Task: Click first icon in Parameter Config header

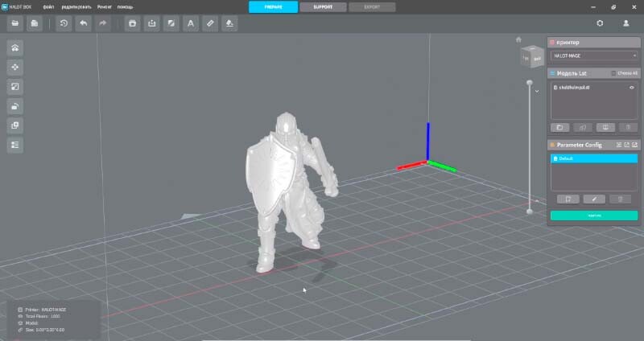Action: 619,145
